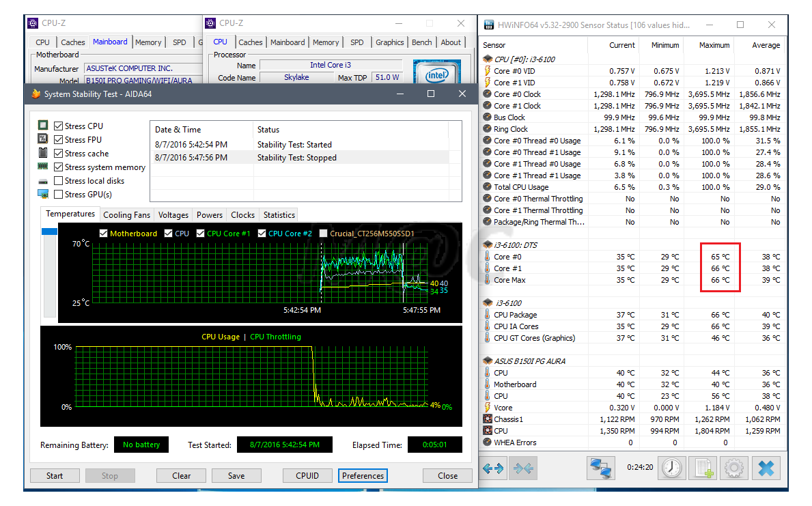Click the Chassis1 fan icon
The height and width of the screenshot is (506, 812).
point(488,419)
